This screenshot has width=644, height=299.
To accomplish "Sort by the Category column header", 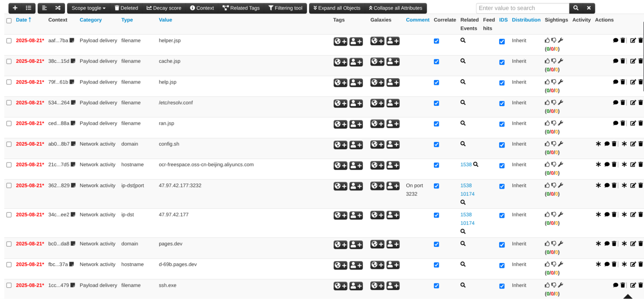I will coord(91,20).
